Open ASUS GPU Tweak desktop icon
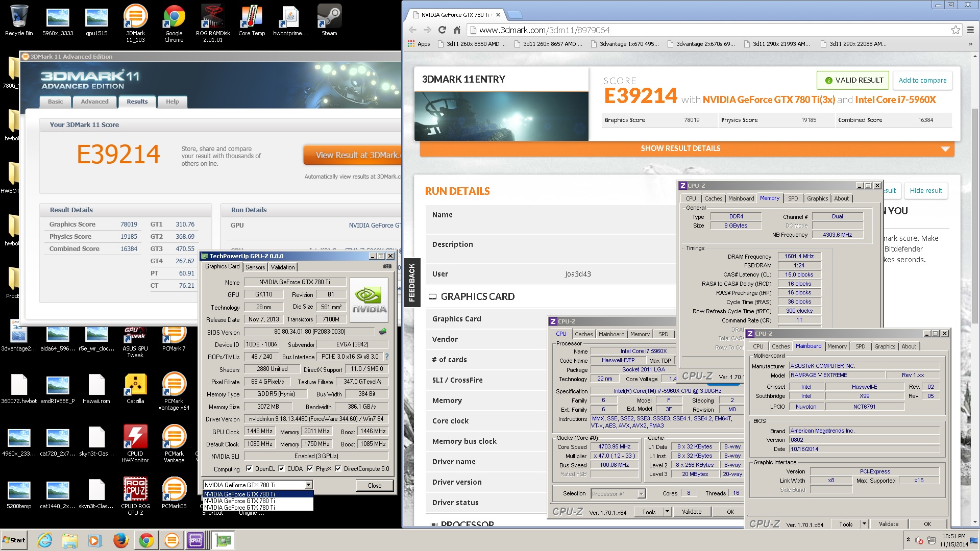The height and width of the screenshot is (551, 980). click(x=135, y=342)
